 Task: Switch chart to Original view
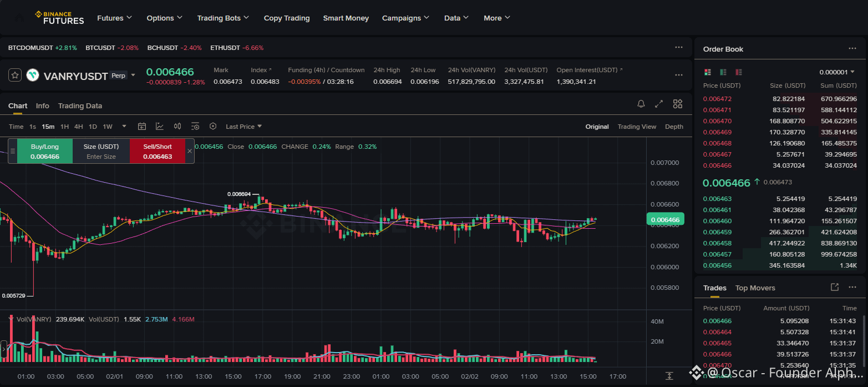click(x=597, y=127)
